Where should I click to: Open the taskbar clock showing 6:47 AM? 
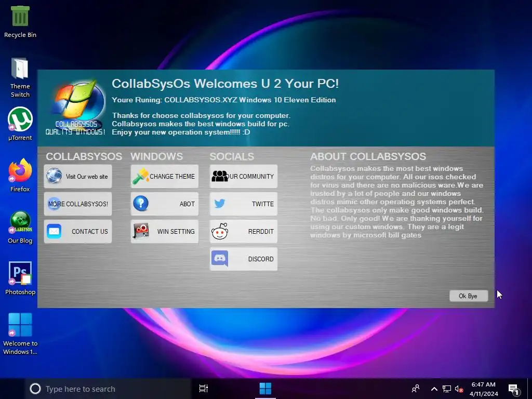pyautogui.click(x=484, y=389)
